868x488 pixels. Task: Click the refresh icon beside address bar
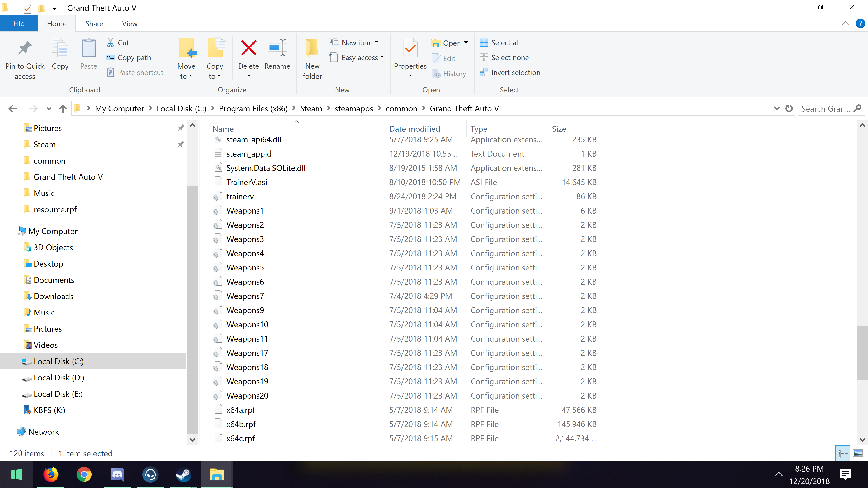789,108
